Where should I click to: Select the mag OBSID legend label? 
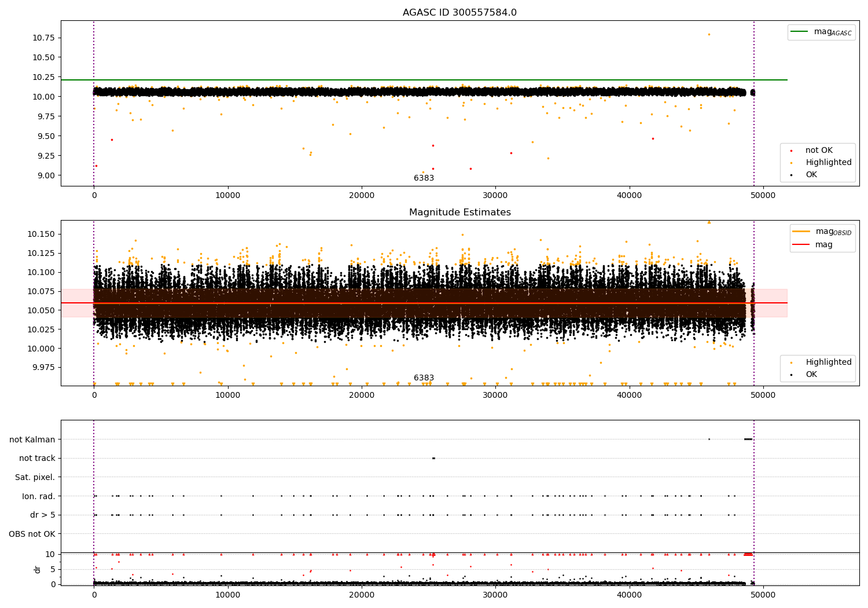tap(833, 232)
